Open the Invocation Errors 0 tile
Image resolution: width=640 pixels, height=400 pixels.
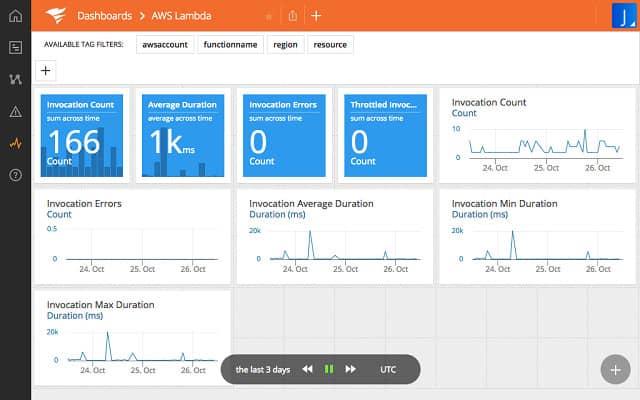[284, 136]
